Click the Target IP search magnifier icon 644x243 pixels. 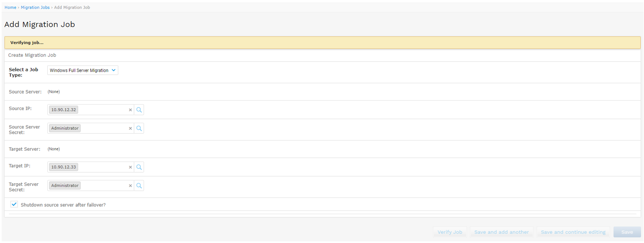click(139, 167)
